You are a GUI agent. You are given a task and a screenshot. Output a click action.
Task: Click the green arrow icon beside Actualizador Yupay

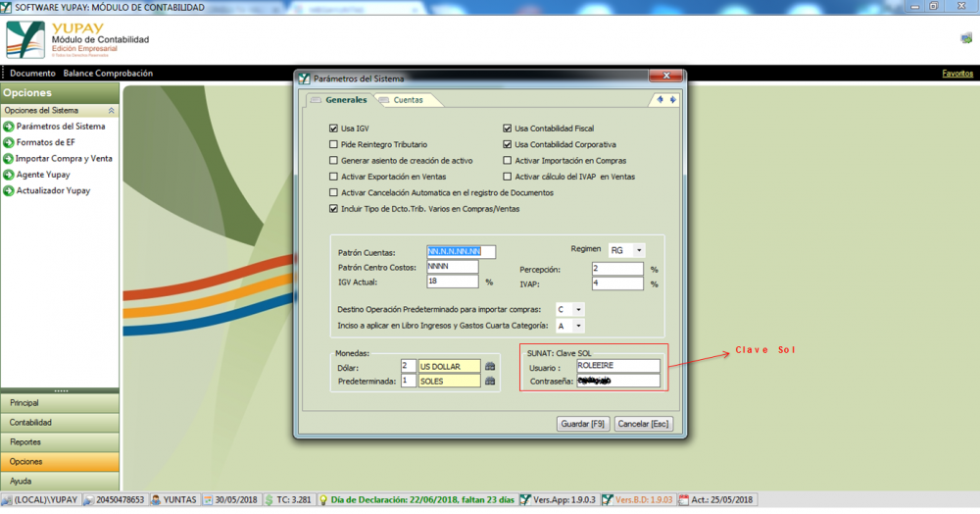[x=9, y=190]
